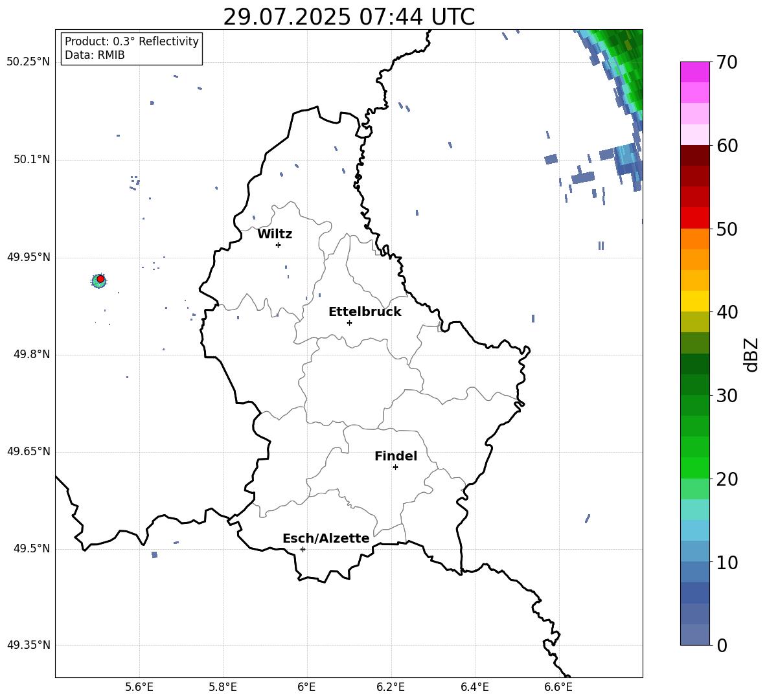The height and width of the screenshot is (700, 767).
Task: Click the 6°E longitude label
Action: click(x=306, y=687)
